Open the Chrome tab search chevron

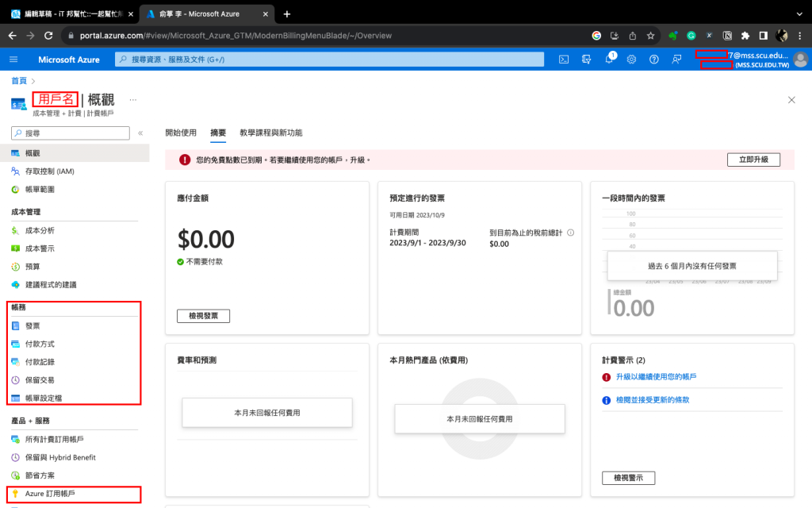799,14
